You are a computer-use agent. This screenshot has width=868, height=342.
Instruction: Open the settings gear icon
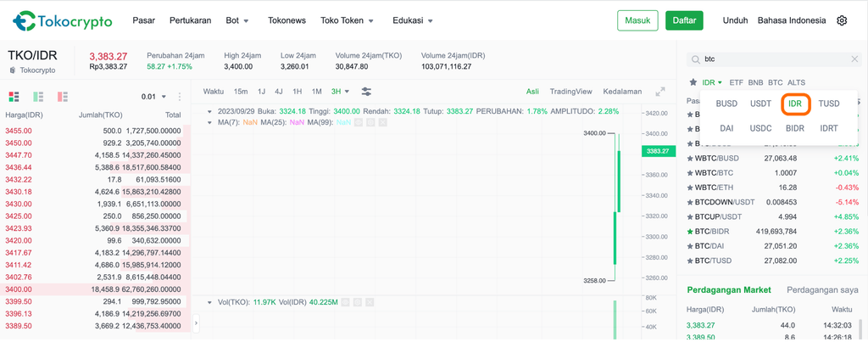pyautogui.click(x=842, y=20)
